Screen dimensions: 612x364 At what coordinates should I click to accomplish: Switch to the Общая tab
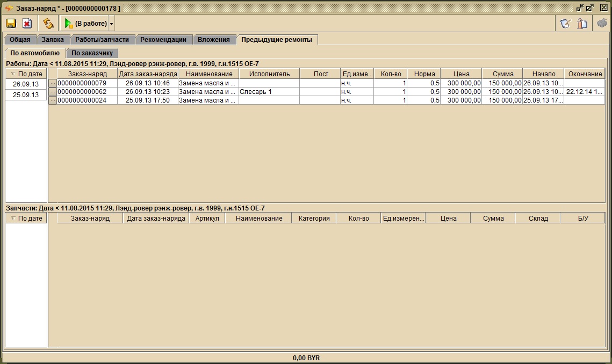20,39
